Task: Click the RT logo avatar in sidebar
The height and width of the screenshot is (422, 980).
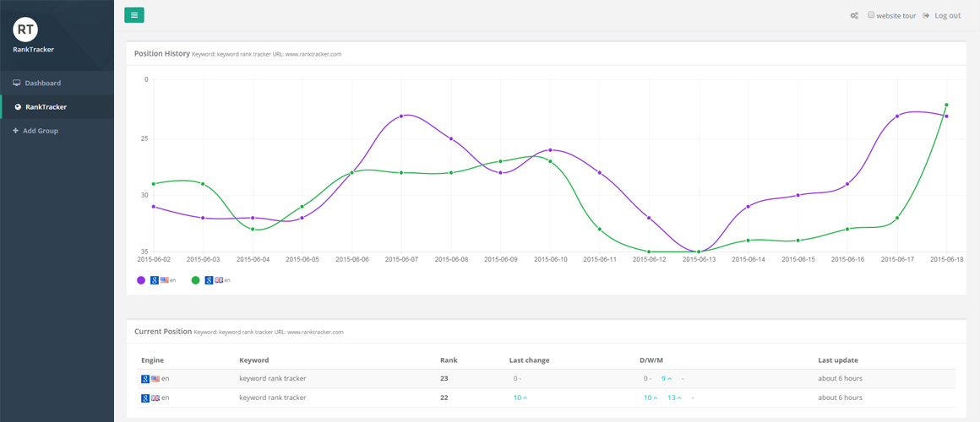Action: coord(25,30)
